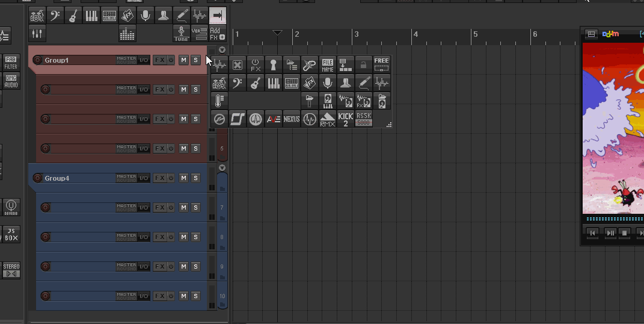The width and height of the screenshot is (644, 324).
Task: Select the guitar icon in the floating toolbar
Action: (256, 83)
